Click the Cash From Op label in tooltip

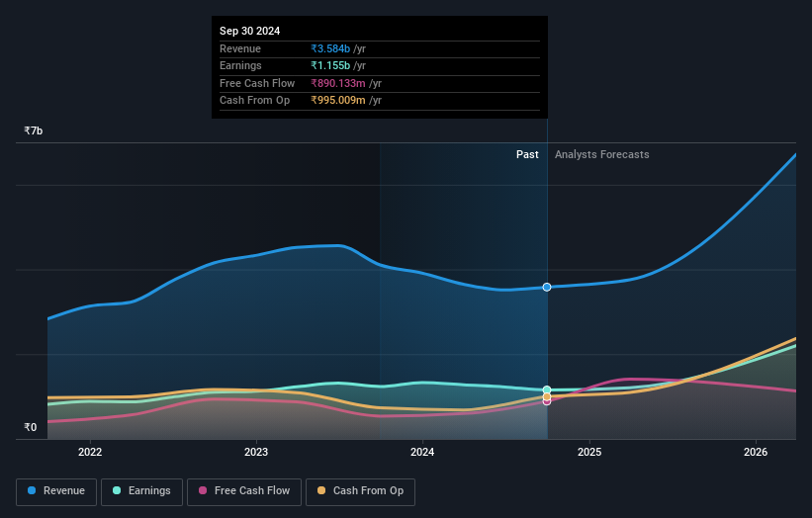[254, 101]
